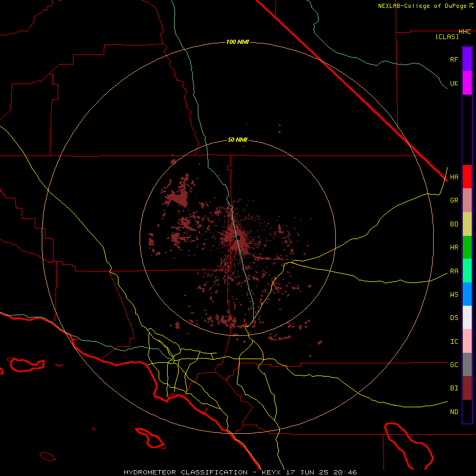Click the IC legend label
This screenshot has width=476, height=476.
[x=454, y=342]
